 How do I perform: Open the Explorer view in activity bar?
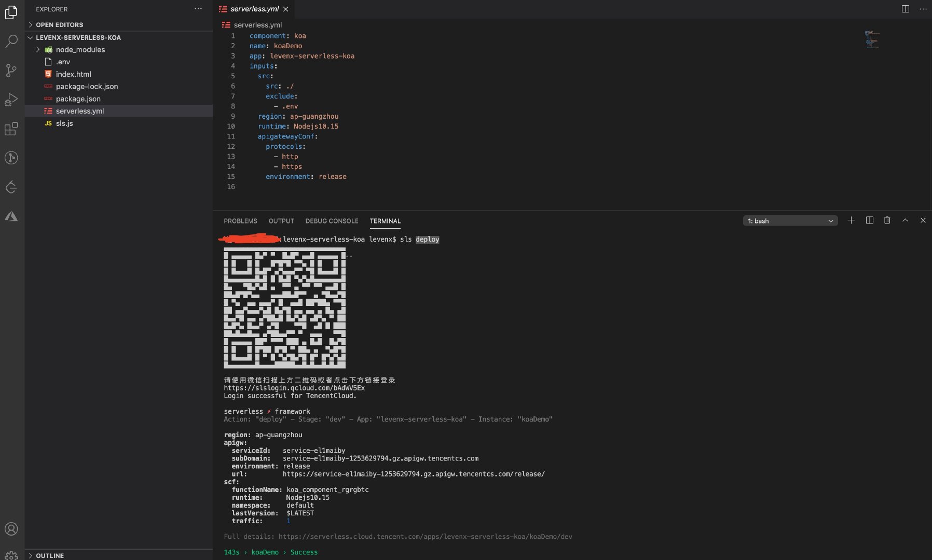click(11, 12)
